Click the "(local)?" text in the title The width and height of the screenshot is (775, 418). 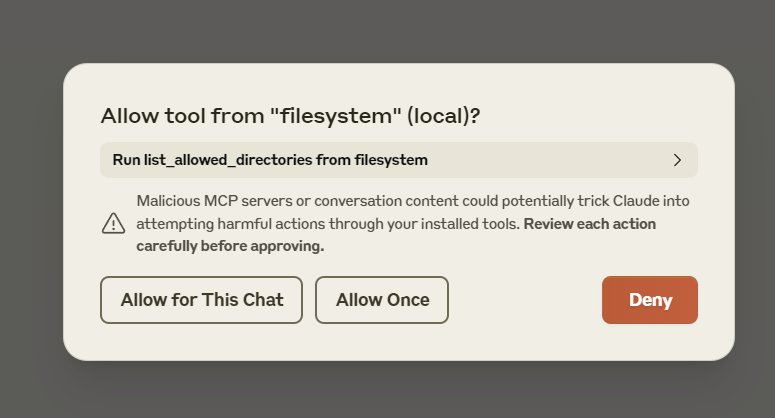point(443,116)
